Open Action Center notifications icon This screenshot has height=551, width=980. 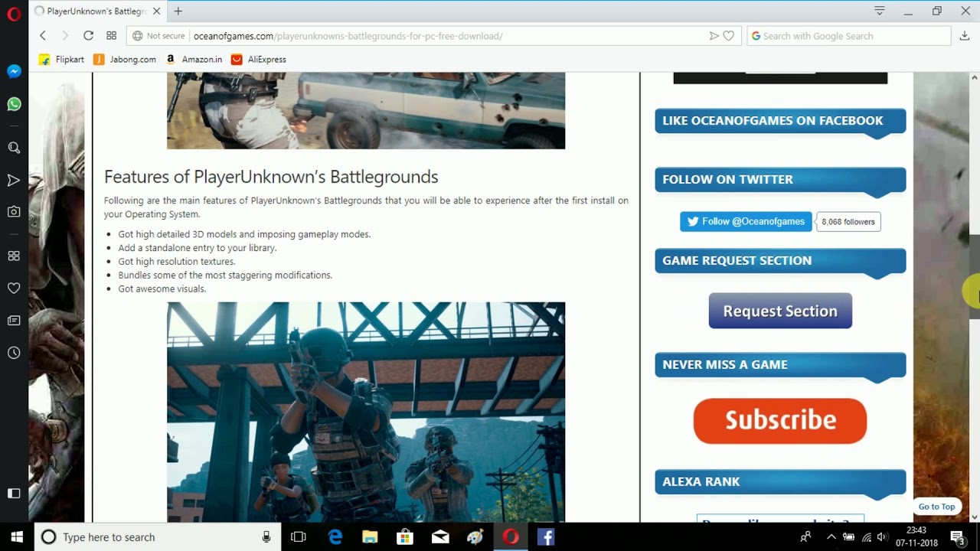click(957, 537)
